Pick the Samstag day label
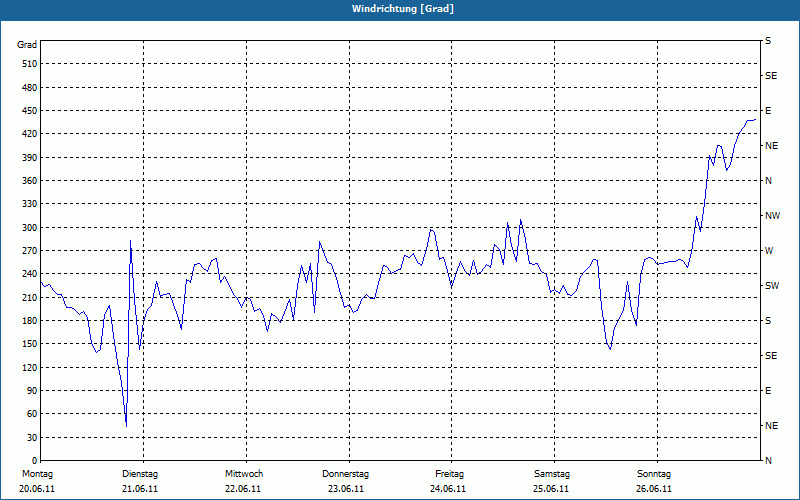The image size is (800, 500). pyautogui.click(x=552, y=474)
